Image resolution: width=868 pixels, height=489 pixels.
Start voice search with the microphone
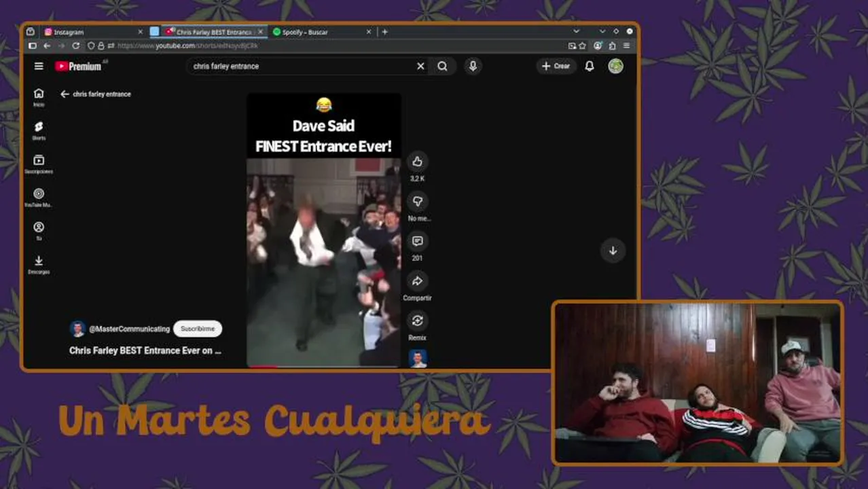pos(473,66)
